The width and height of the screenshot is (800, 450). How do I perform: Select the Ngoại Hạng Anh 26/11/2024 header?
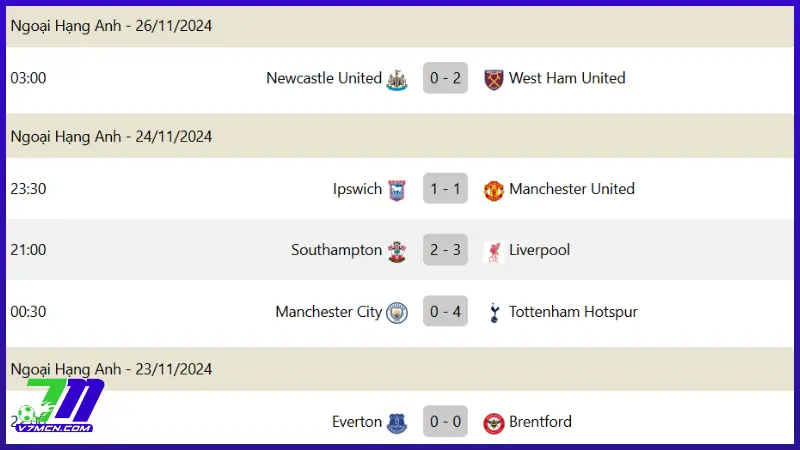(111, 26)
